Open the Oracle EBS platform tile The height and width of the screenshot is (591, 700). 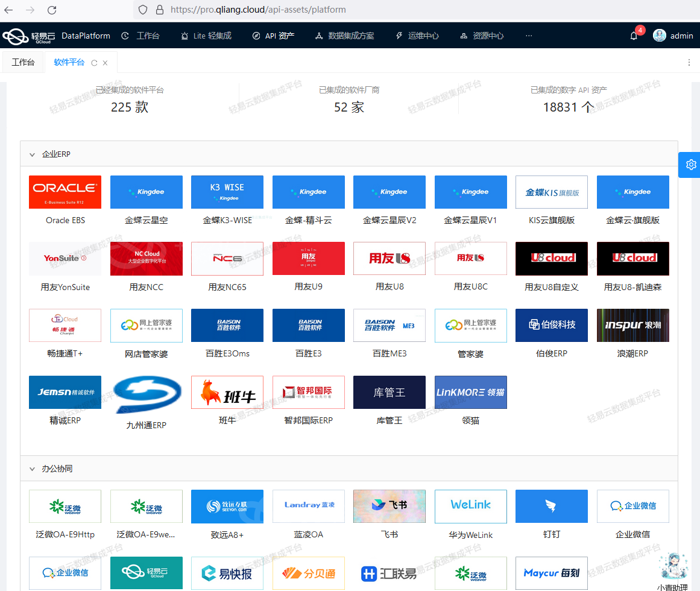tap(65, 192)
